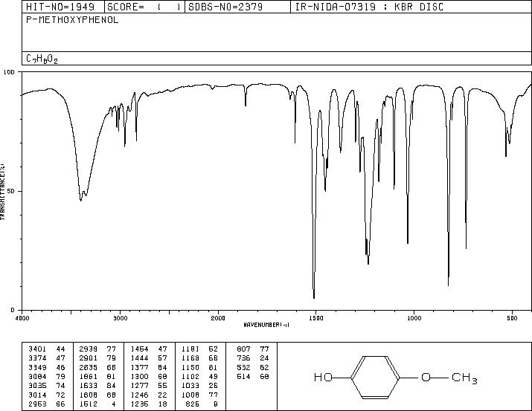Click peak wavenumber 1235 in the table
Image resolution: width=532 pixels, height=411 pixels.
click(x=139, y=404)
